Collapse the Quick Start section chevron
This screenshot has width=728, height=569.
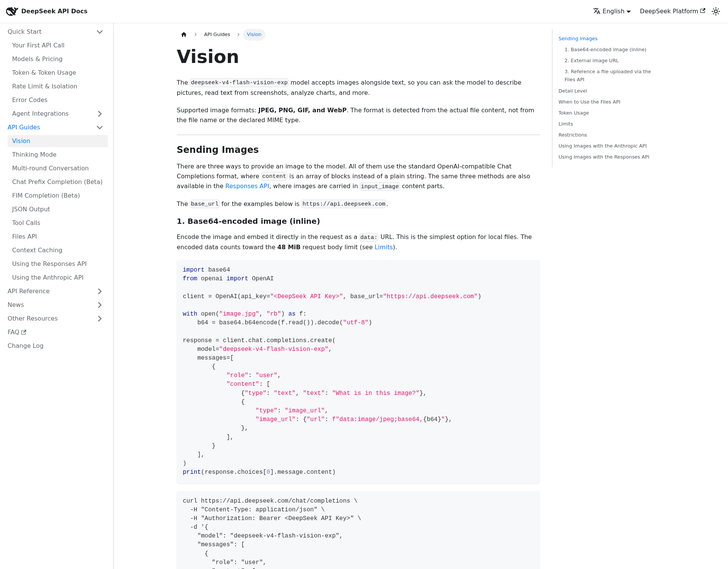click(100, 32)
